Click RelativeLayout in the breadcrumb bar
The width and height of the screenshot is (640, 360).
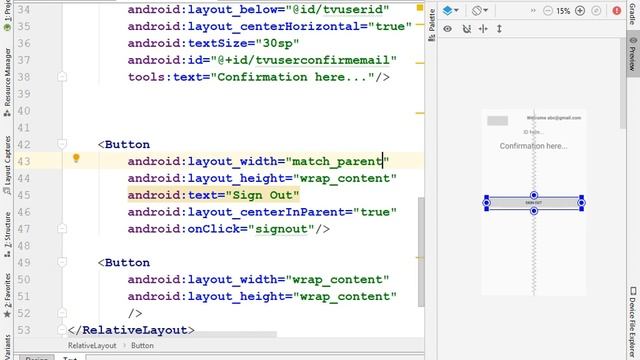[x=92, y=345]
